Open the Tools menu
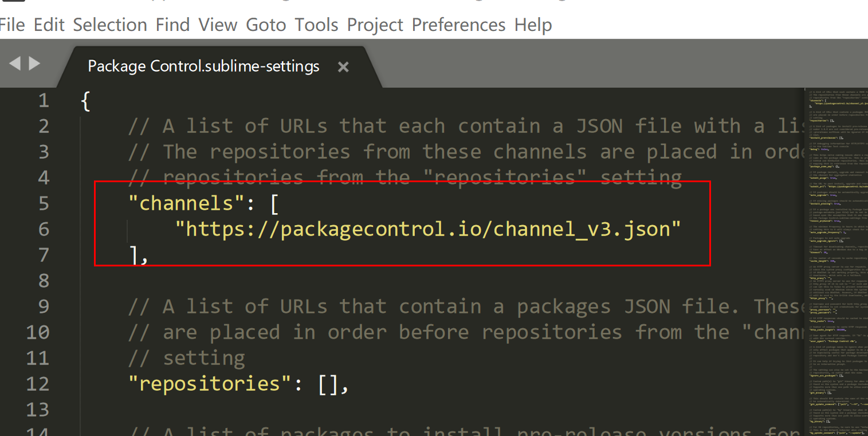The image size is (868, 436). [316, 24]
